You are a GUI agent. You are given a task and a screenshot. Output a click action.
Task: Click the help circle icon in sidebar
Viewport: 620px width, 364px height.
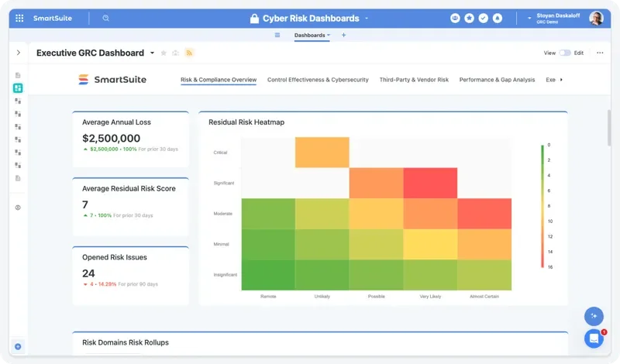(18, 208)
